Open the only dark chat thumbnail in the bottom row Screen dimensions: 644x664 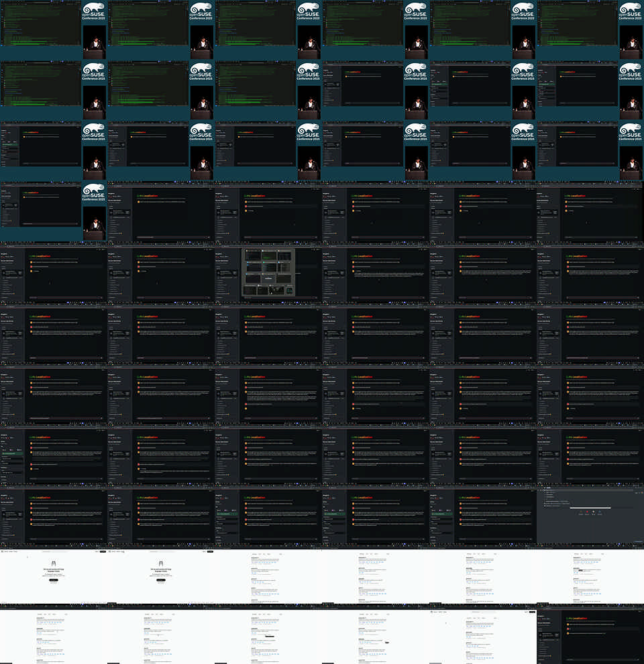[x=590, y=634]
